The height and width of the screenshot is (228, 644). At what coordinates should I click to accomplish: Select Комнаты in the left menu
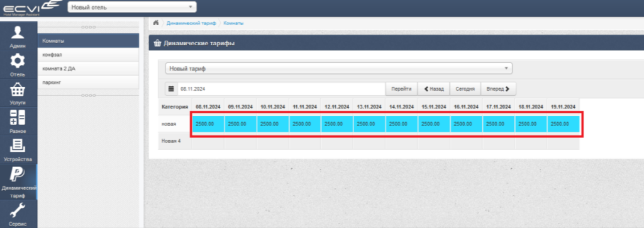(88, 41)
